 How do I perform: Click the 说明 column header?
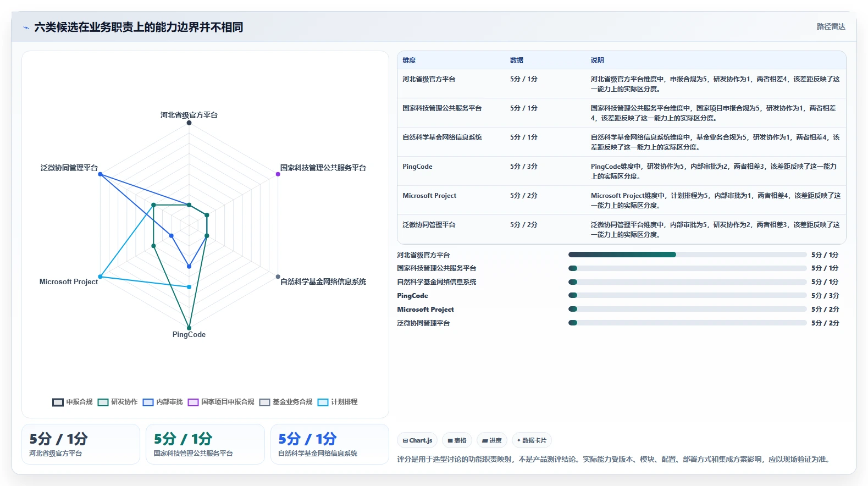[598, 60]
